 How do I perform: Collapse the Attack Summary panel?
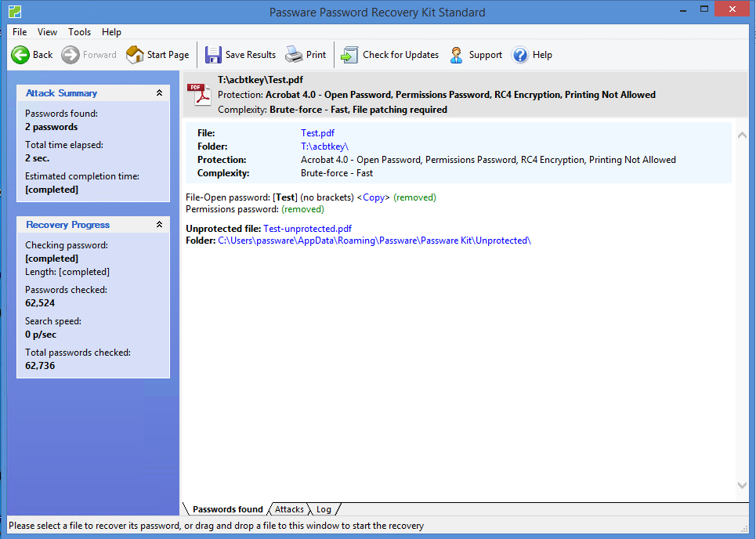[x=159, y=93]
